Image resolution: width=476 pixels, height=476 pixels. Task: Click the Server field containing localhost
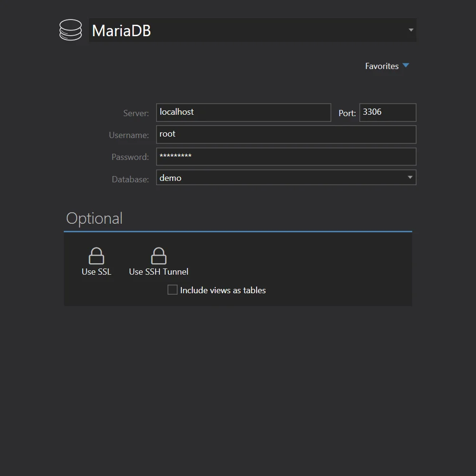[x=243, y=112]
